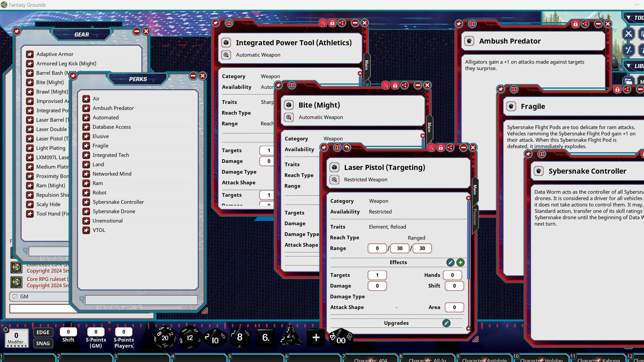
Task: Roll the d20 die in the dice tray
Action: pyautogui.click(x=164, y=338)
